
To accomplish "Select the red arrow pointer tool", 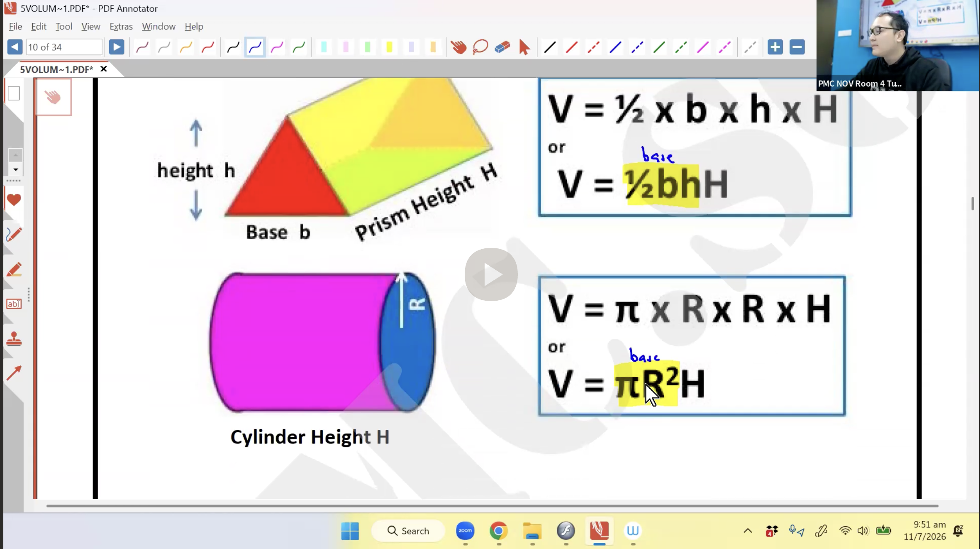I will coord(524,47).
